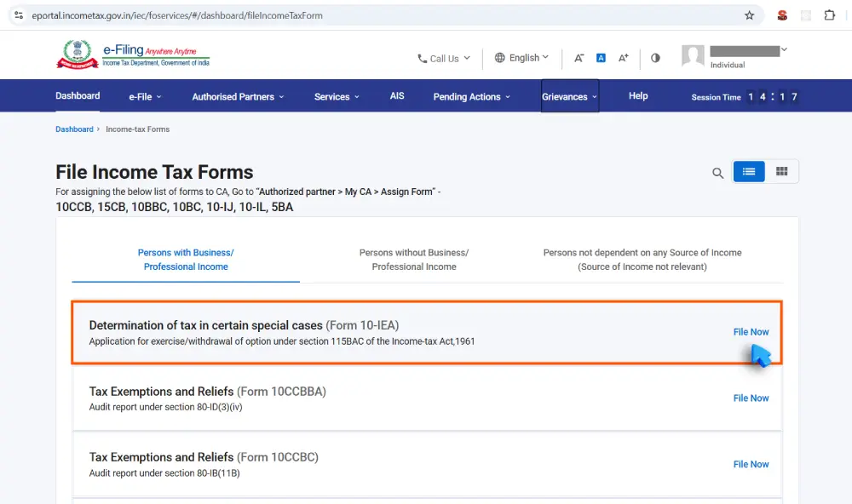This screenshot has height=504, width=852.
Task: Select Persons without Business/Professional Income tab
Action: click(x=414, y=260)
